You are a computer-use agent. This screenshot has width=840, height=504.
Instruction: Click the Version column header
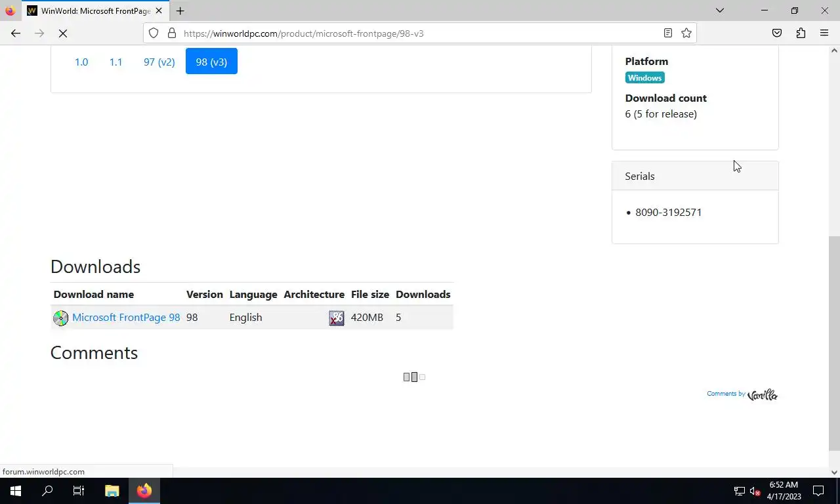(205, 295)
